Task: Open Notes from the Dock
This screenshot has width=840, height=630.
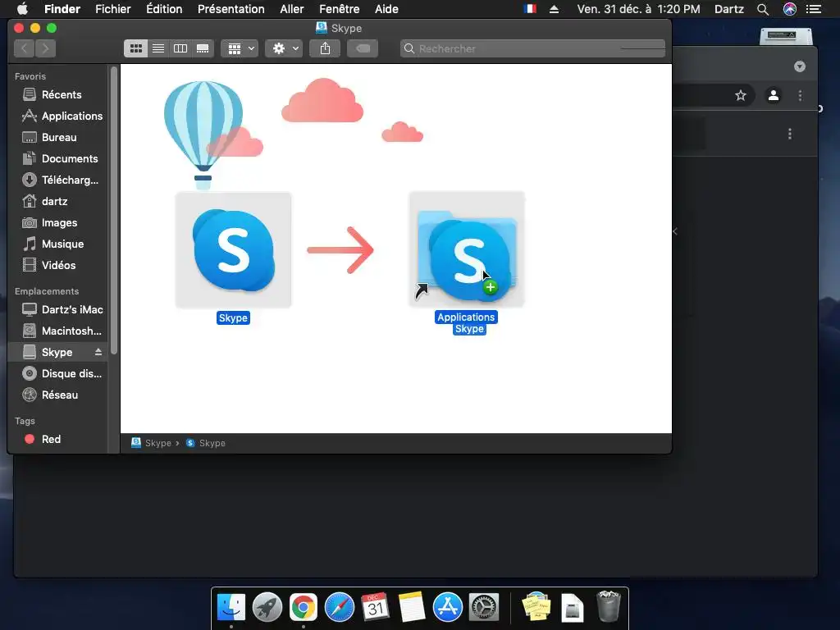Action: (412, 608)
